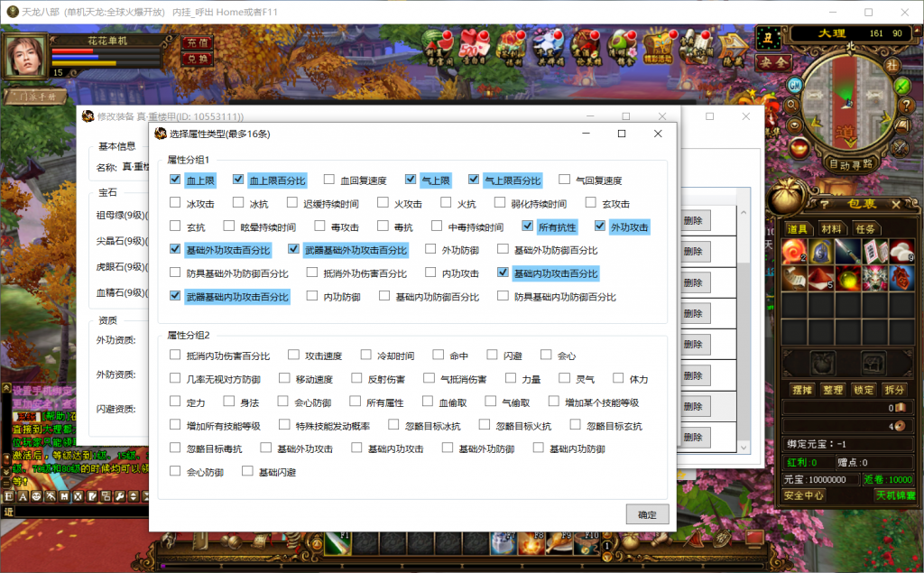Switch to the 任务 tab in bag
This screenshot has width=924, height=573.
(865, 228)
